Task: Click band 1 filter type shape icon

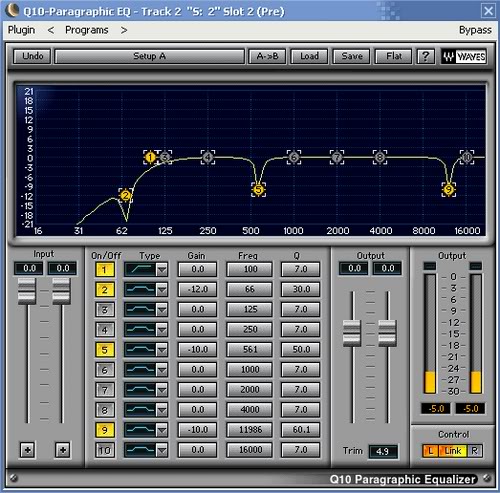Action: pyautogui.click(x=140, y=269)
